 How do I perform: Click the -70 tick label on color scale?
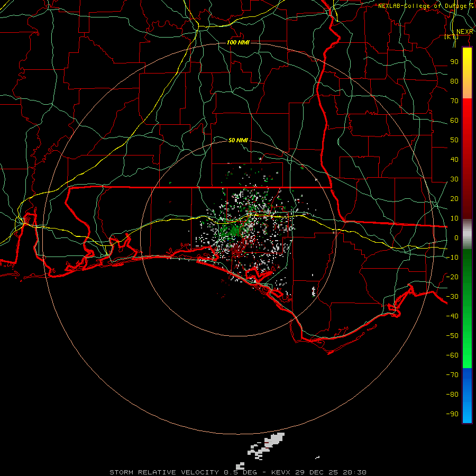tap(452, 375)
